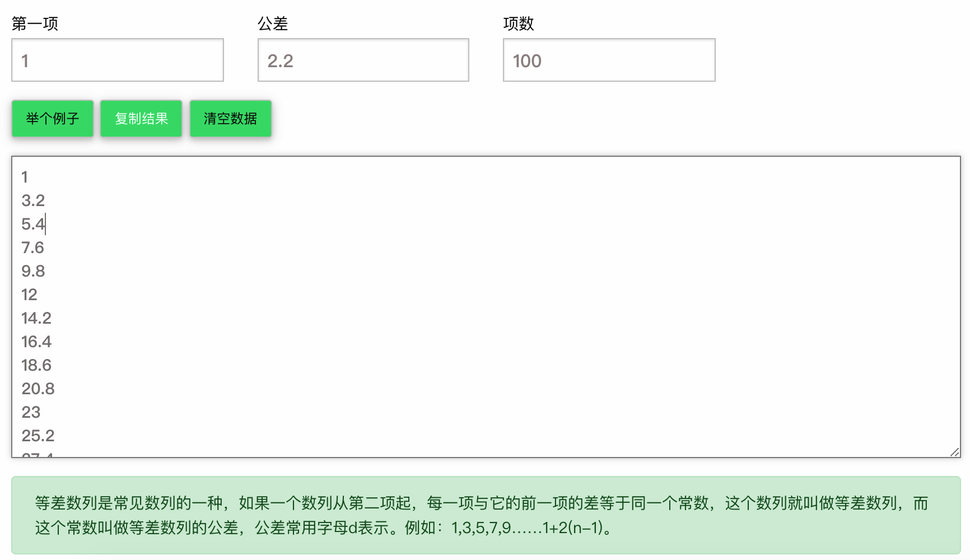Click the placeholder 100 in 项数 field

coord(526,61)
